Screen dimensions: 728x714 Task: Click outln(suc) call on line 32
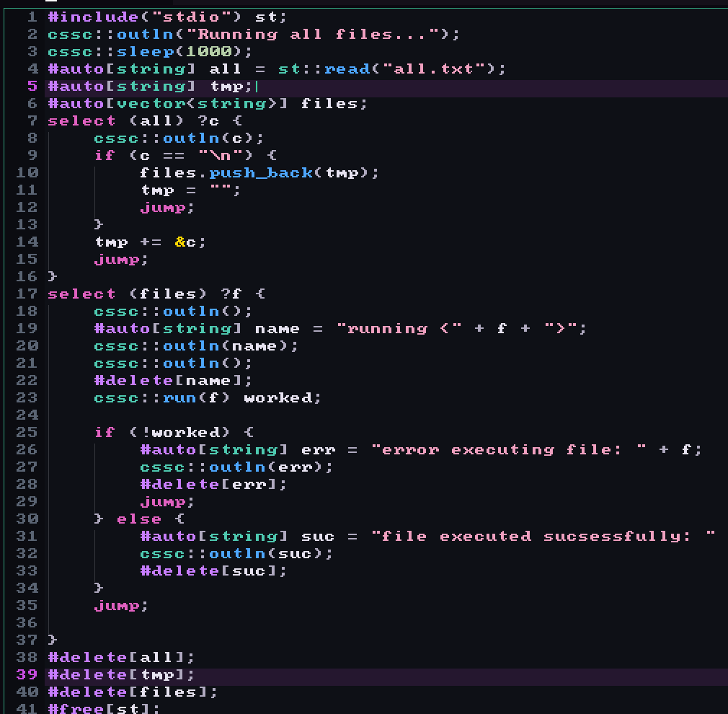point(266,553)
